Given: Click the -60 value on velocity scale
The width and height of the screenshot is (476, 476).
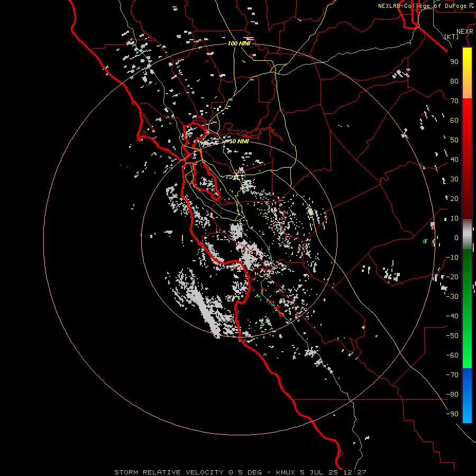Looking at the screenshot, I should pyautogui.click(x=452, y=355).
